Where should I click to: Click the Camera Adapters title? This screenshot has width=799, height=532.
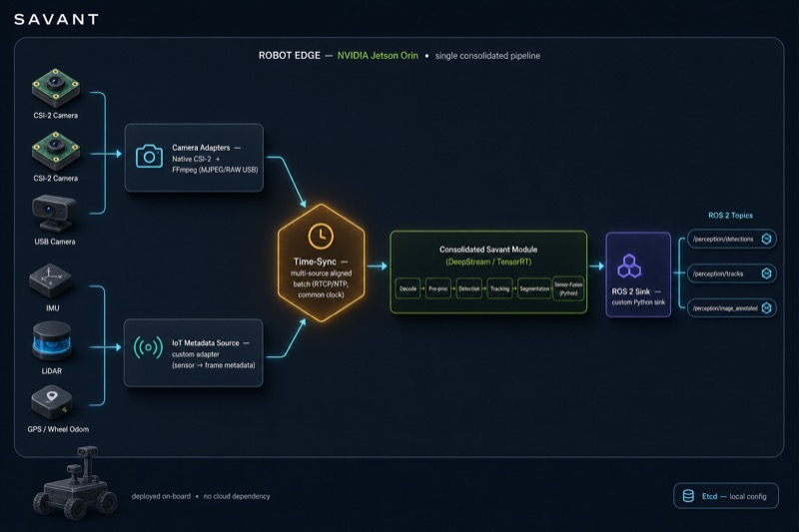coord(201,148)
